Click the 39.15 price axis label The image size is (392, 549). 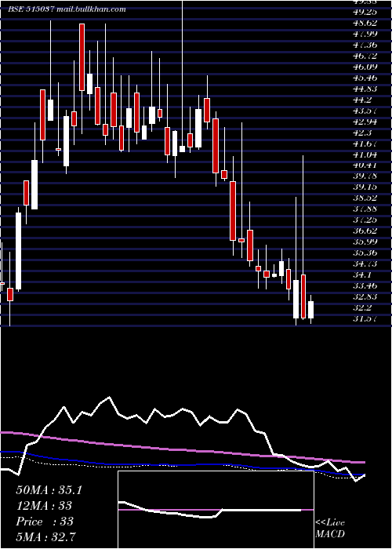pyautogui.click(x=365, y=187)
